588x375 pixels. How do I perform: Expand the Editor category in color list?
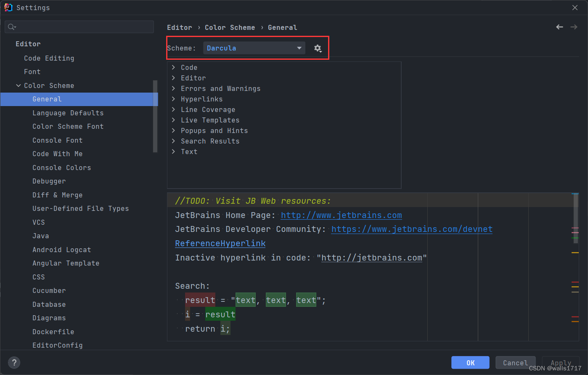point(173,78)
